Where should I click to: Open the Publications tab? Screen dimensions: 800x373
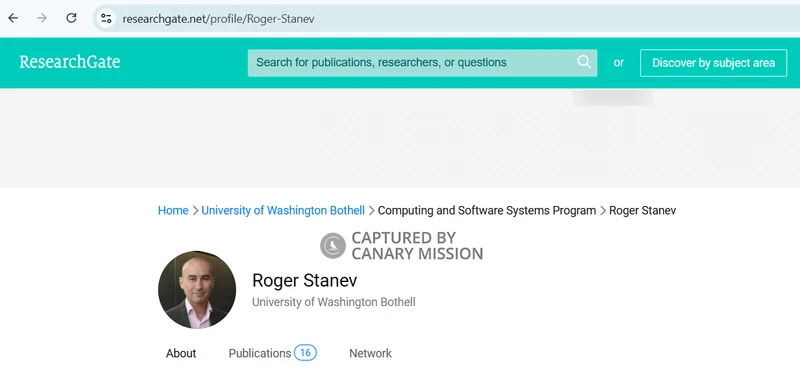[260, 353]
